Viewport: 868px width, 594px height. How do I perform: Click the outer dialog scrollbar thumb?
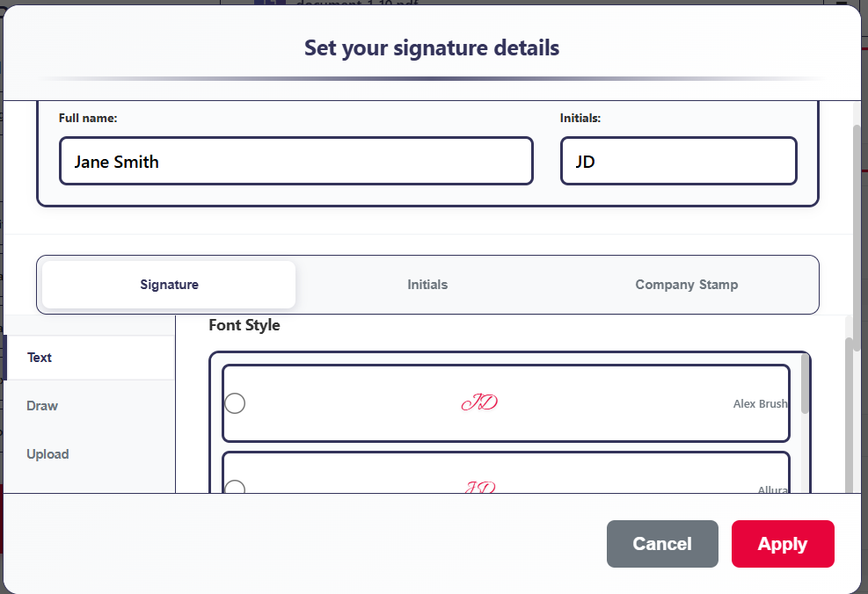(857, 220)
